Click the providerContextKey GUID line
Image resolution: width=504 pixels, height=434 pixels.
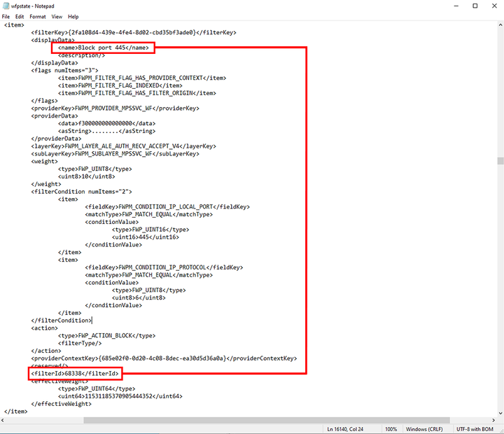(164, 358)
